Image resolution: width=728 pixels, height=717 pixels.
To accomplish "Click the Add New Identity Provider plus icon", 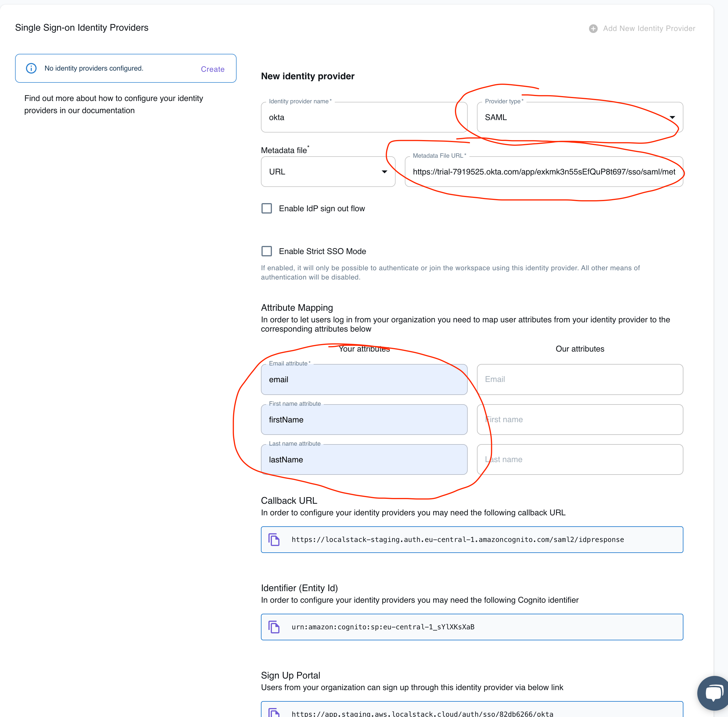I will coord(593,28).
